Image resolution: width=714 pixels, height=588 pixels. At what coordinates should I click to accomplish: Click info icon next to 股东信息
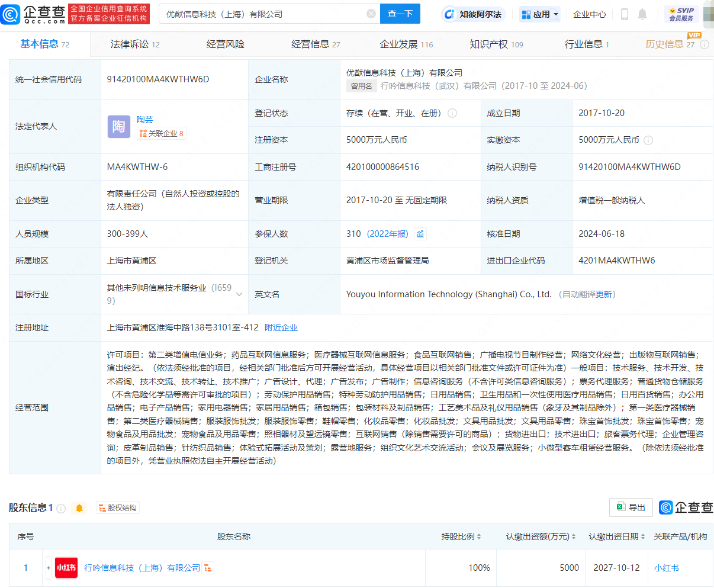tap(60, 508)
